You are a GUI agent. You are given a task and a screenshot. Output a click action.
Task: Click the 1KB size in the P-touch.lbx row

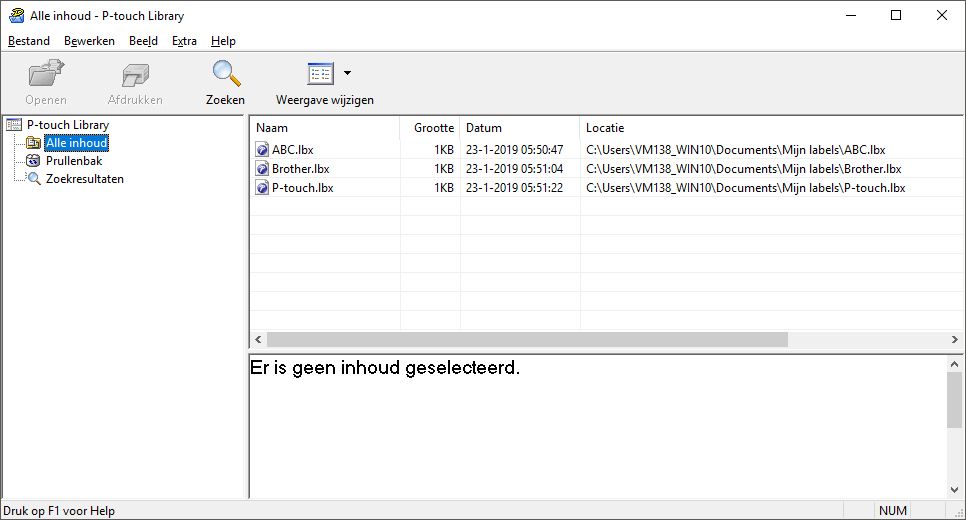(444, 188)
